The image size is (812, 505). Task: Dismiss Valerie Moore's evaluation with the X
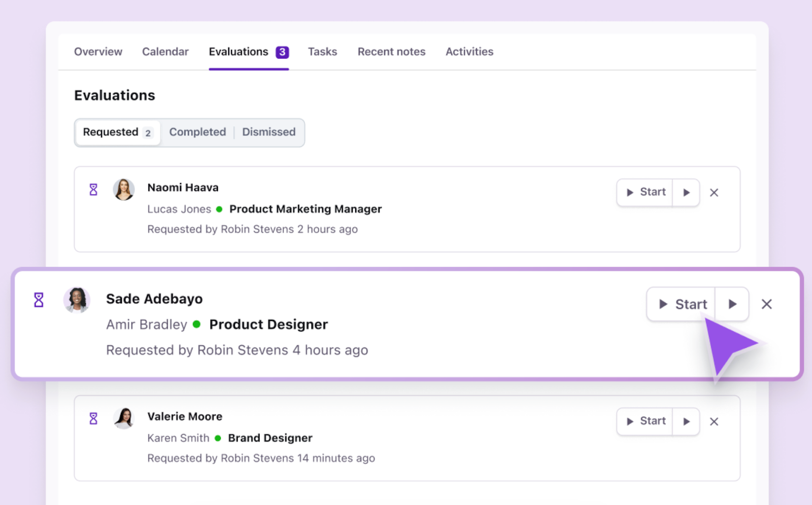click(714, 422)
